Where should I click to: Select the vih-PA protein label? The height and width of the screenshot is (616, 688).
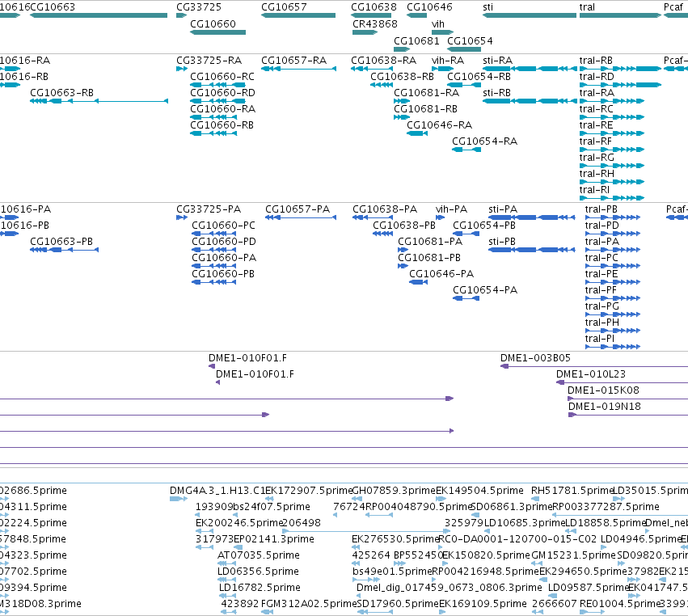pyautogui.click(x=451, y=209)
